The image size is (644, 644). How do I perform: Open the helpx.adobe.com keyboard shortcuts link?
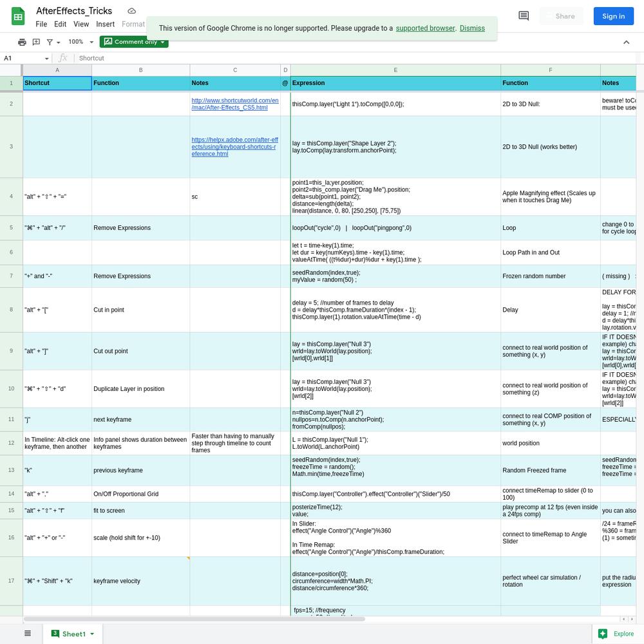point(234,147)
